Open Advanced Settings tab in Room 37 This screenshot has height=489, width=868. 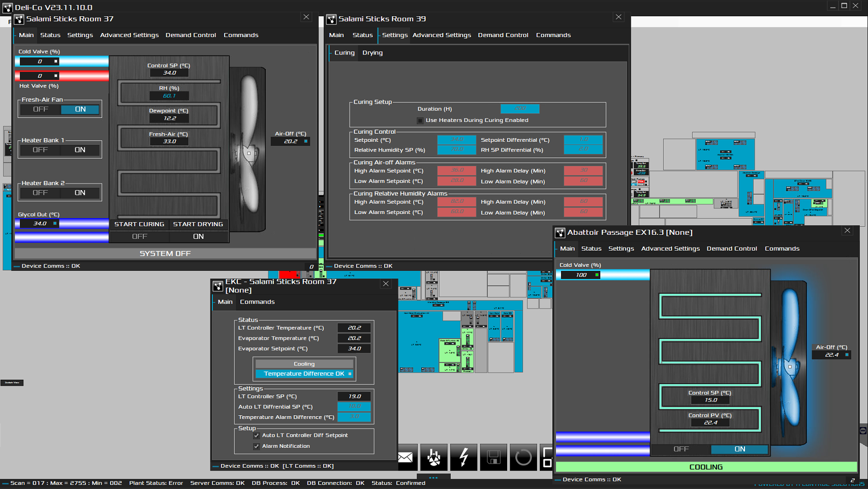point(130,35)
